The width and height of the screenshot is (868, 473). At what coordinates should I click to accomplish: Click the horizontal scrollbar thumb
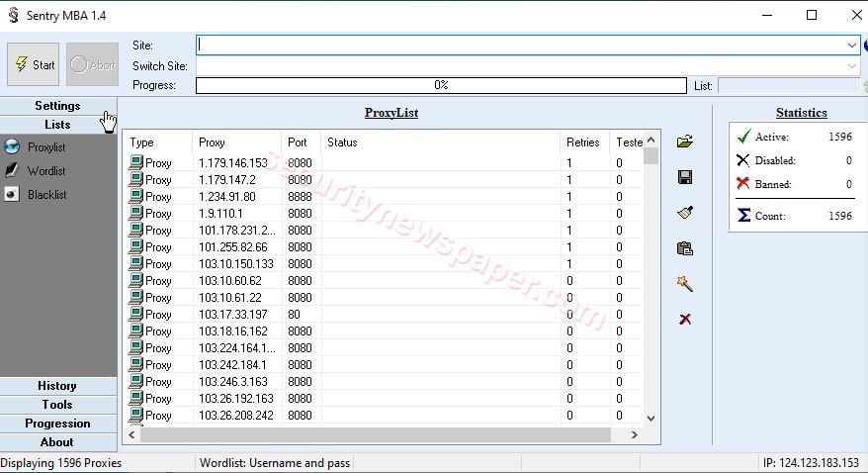376,434
